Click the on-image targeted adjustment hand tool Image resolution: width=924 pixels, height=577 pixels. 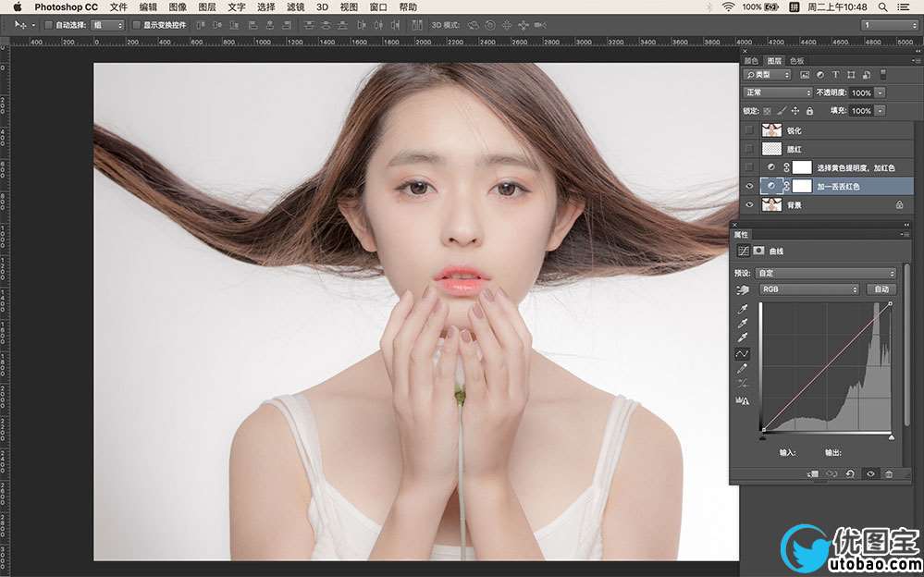click(742, 289)
